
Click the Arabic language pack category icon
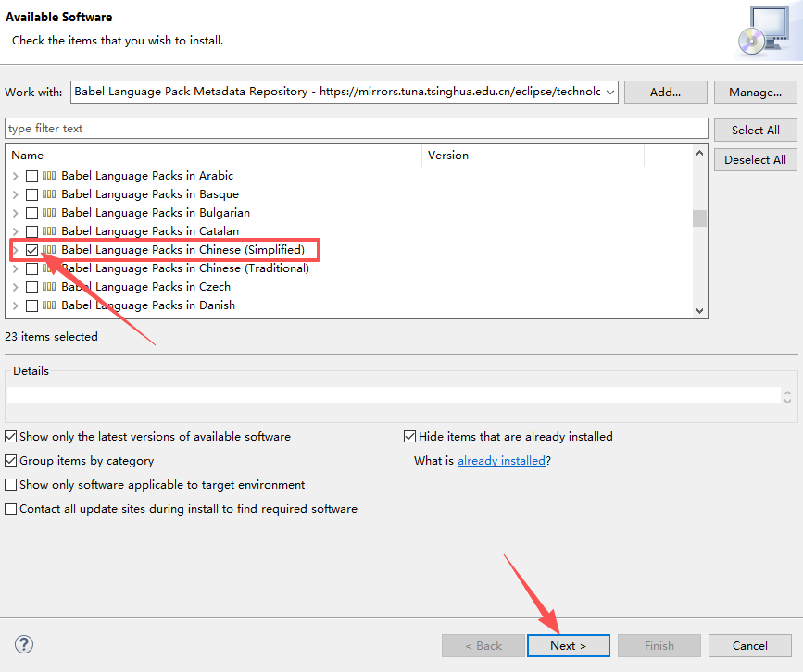click(x=49, y=176)
